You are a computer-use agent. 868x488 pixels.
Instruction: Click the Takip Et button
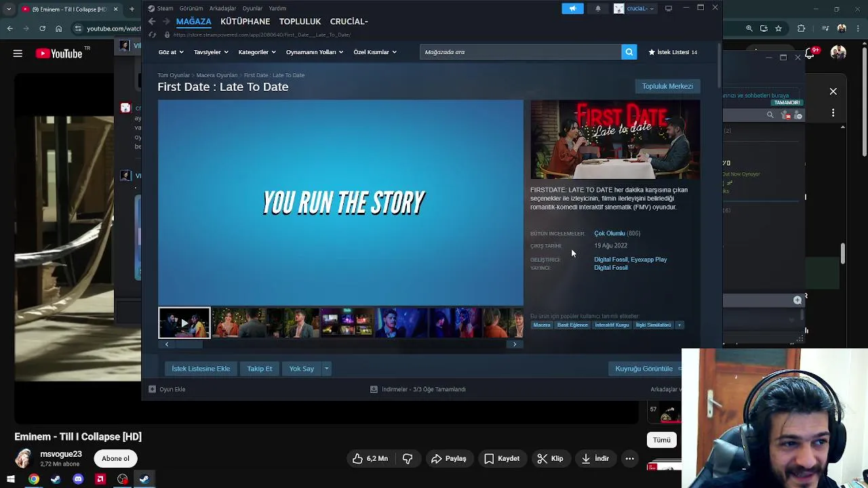tap(260, 369)
